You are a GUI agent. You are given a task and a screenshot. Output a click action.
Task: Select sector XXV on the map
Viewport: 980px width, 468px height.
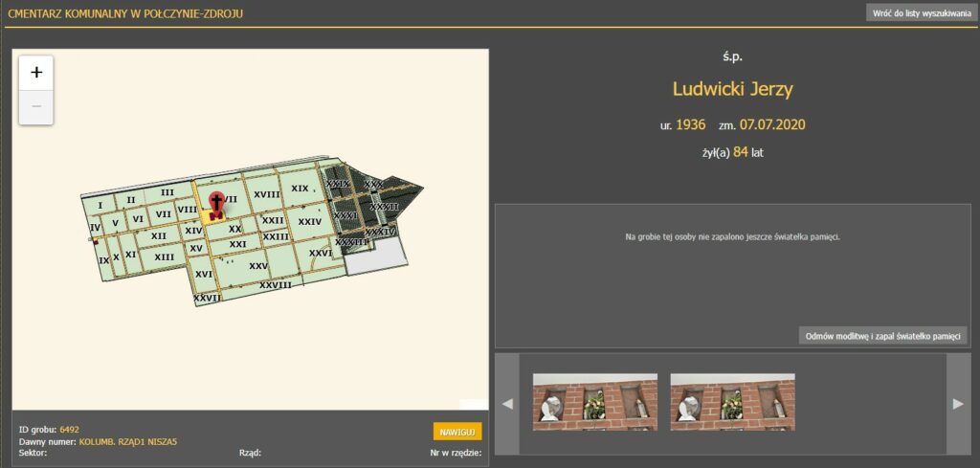coord(257,265)
